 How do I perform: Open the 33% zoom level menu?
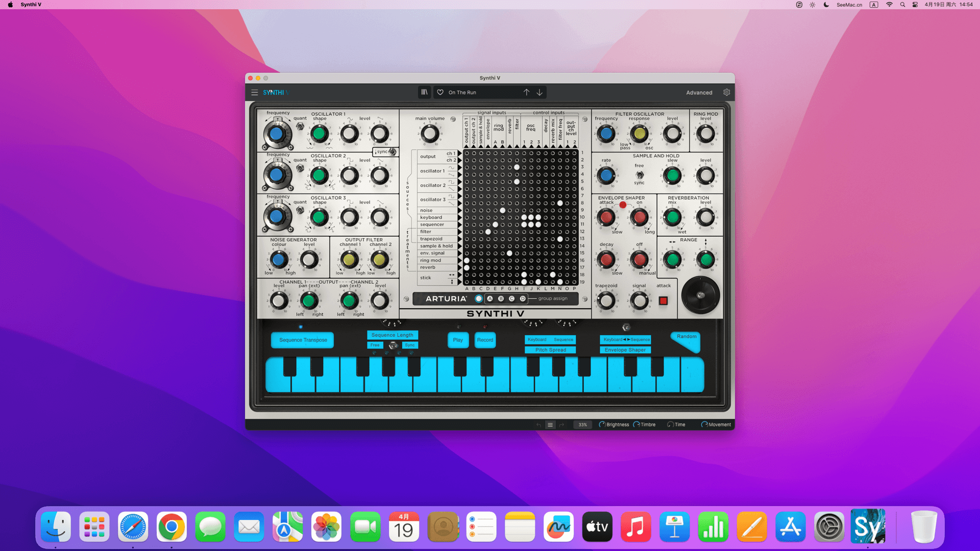[582, 424]
